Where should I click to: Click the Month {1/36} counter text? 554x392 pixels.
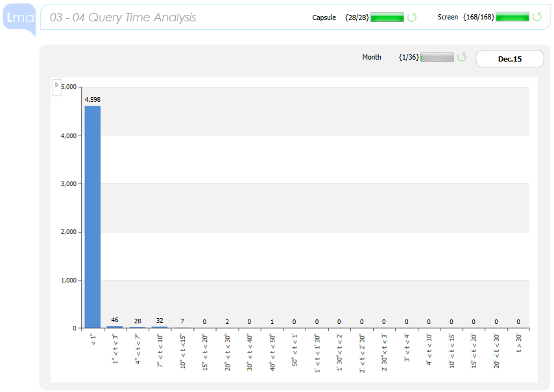(x=409, y=57)
